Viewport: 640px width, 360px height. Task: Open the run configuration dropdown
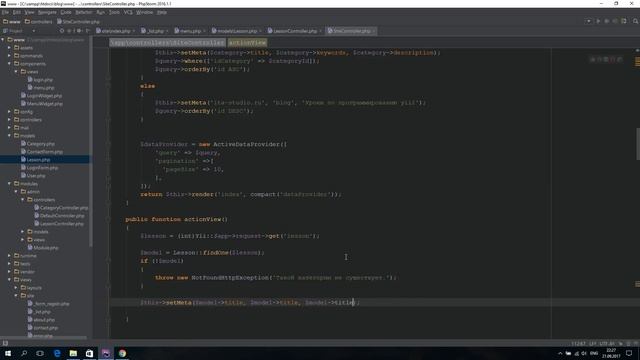tap(588, 21)
